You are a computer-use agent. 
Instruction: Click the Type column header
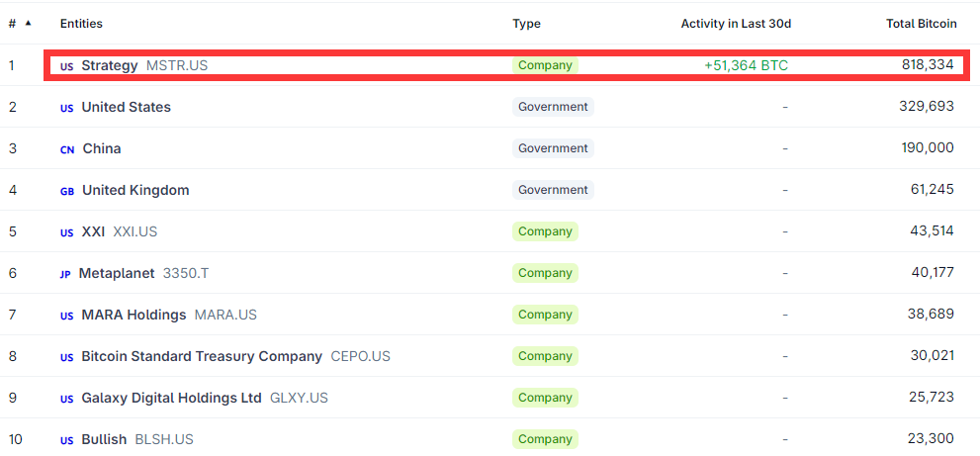click(x=526, y=24)
